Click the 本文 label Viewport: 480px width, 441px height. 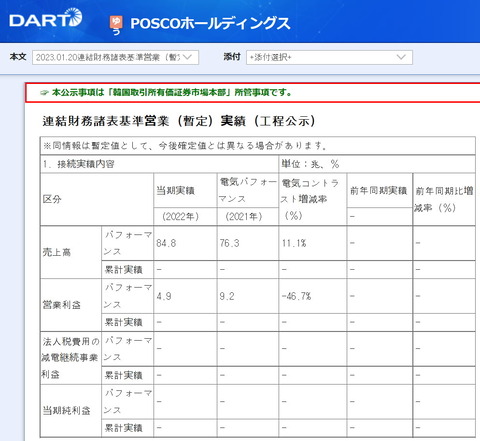click(18, 57)
